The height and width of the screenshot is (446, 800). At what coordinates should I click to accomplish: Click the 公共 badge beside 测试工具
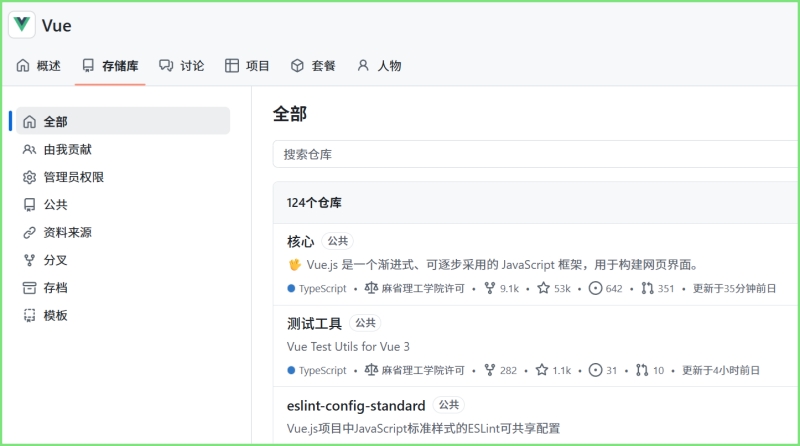tap(365, 323)
